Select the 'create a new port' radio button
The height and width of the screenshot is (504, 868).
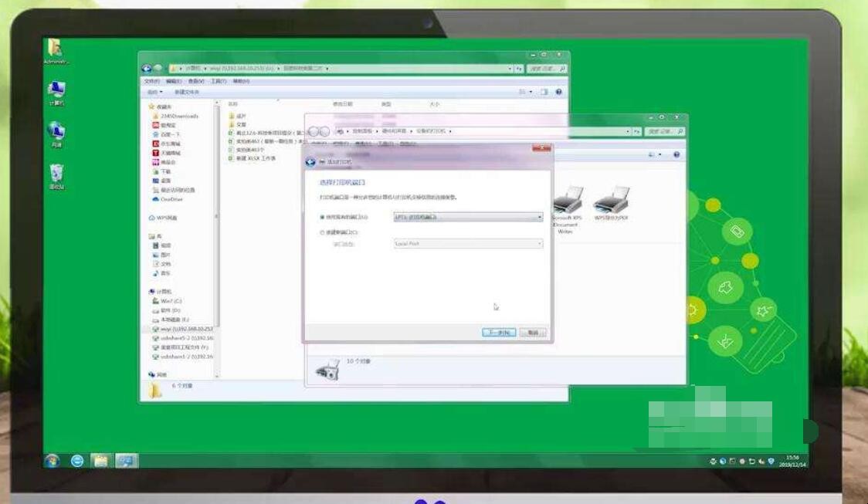pyautogui.click(x=322, y=233)
